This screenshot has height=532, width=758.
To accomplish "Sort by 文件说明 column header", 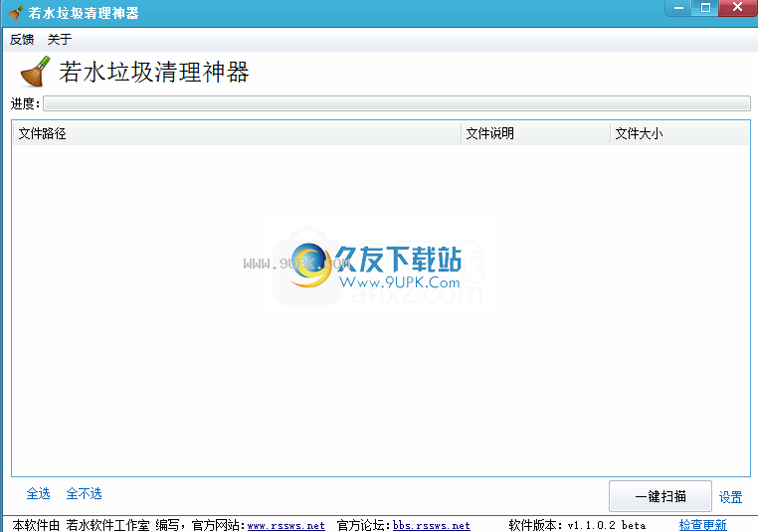I will pos(535,133).
